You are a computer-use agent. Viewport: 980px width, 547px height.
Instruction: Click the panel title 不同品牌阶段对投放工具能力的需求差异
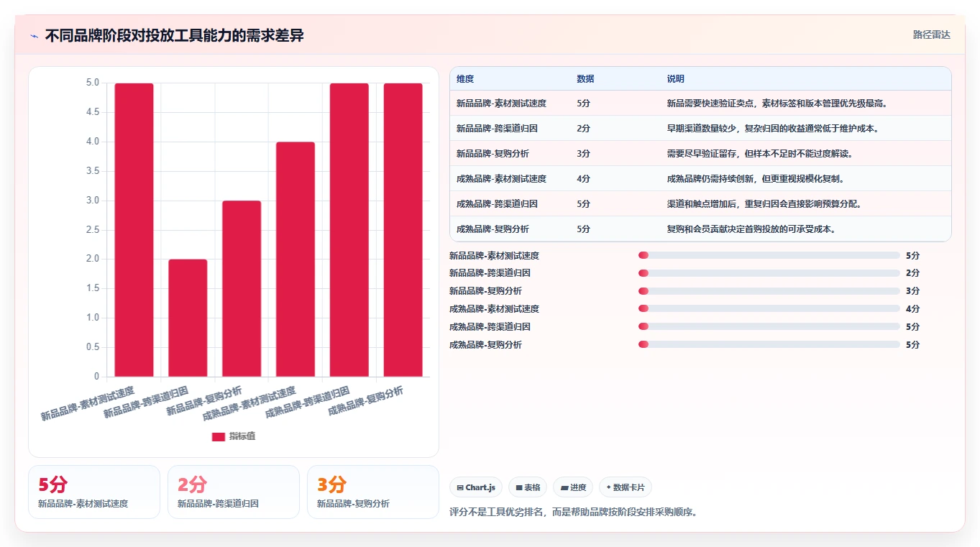pos(175,36)
